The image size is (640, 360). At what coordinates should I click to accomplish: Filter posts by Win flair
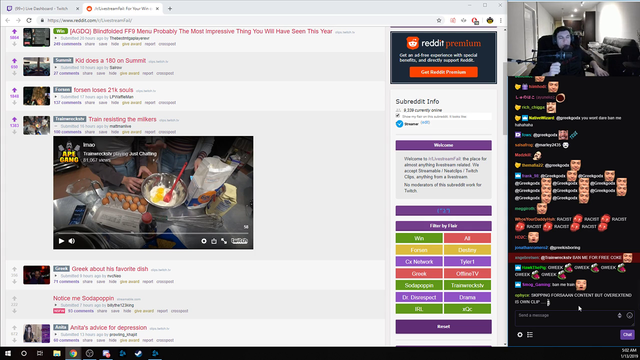(x=419, y=238)
